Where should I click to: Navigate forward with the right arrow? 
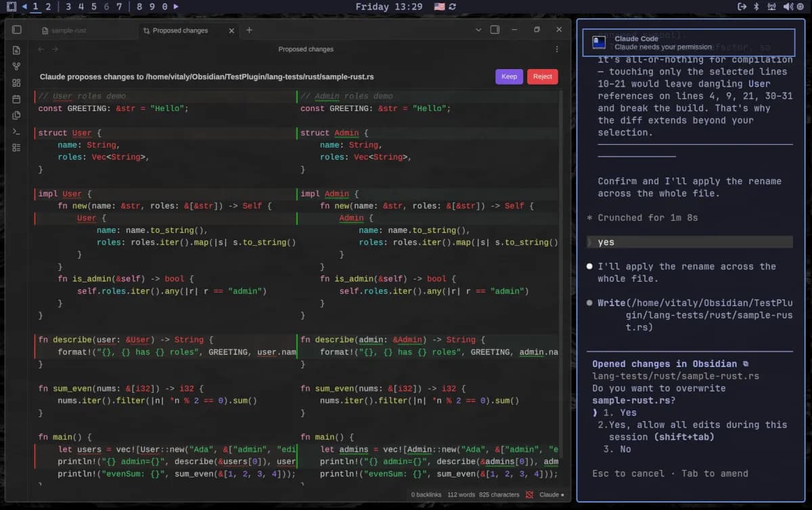click(x=55, y=49)
